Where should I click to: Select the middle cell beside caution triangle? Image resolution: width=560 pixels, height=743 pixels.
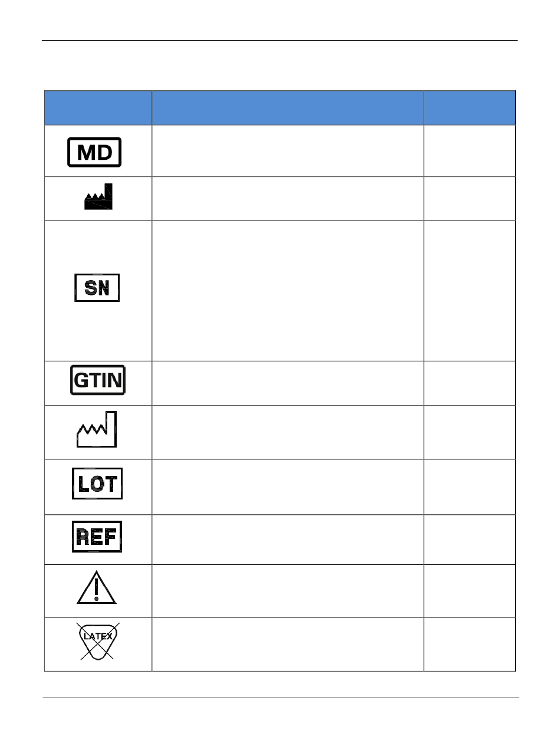point(288,591)
